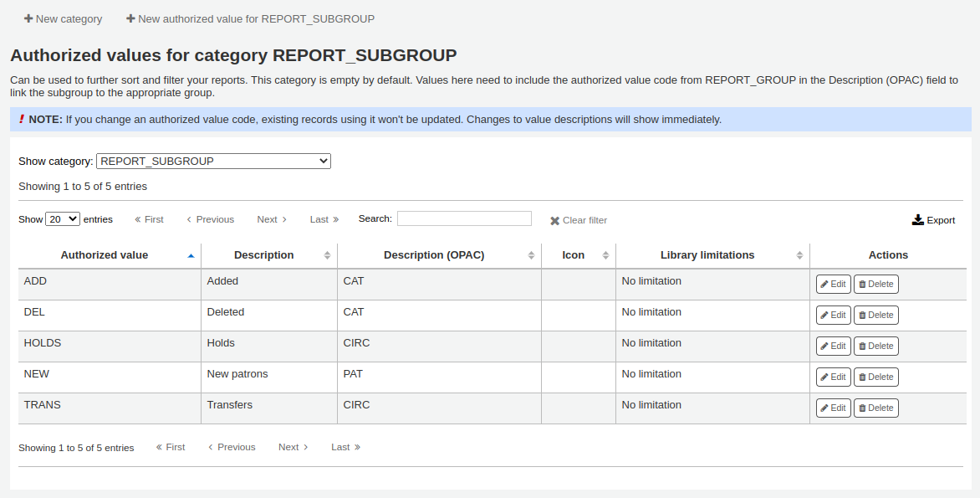Delete the ADD authorized value
980x498 pixels.
[x=875, y=284]
